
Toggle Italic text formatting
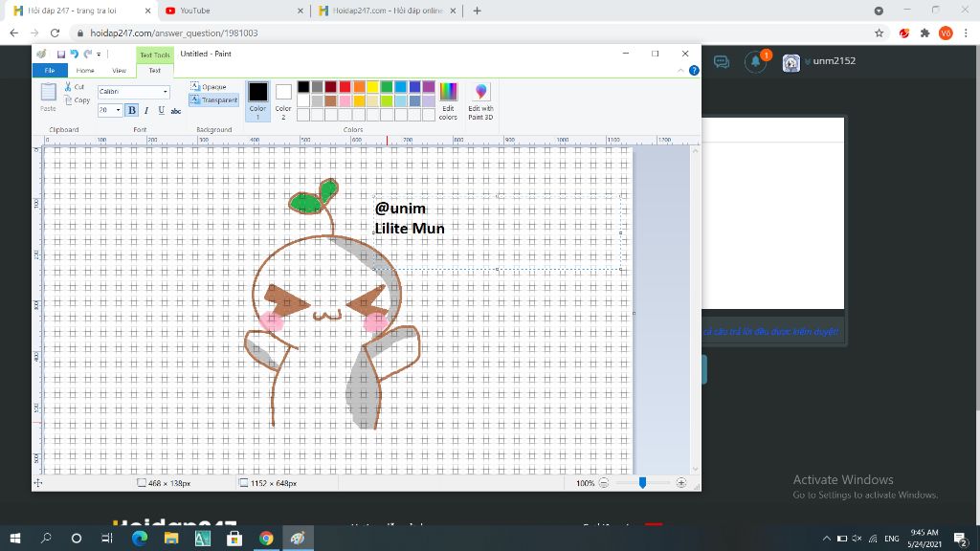point(146,111)
